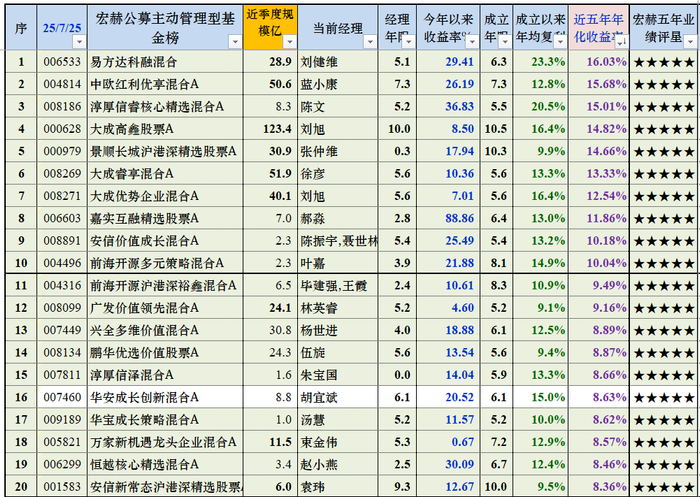700x497 pixels.
Task: Select five-year return 9.49%
Action: (609, 285)
